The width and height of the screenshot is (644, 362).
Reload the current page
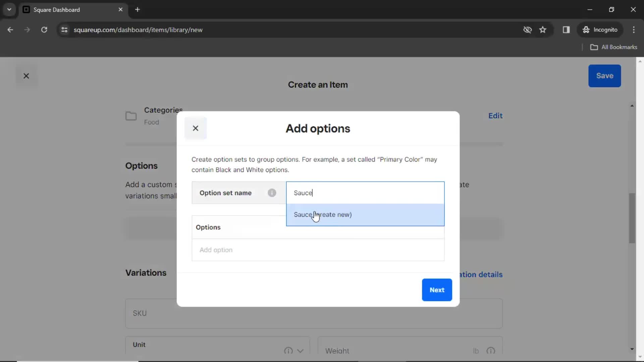[44, 30]
